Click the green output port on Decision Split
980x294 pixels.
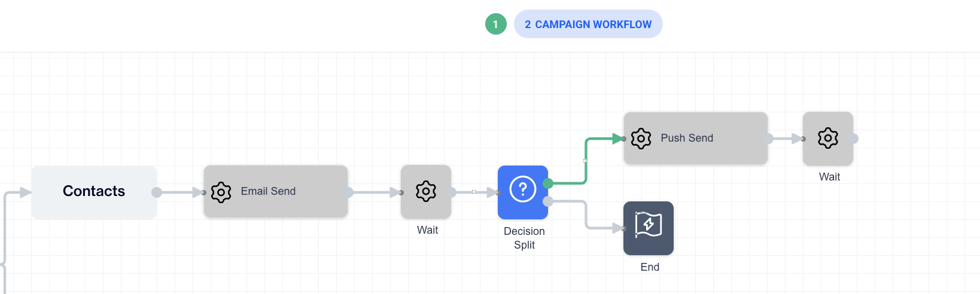[x=547, y=183]
